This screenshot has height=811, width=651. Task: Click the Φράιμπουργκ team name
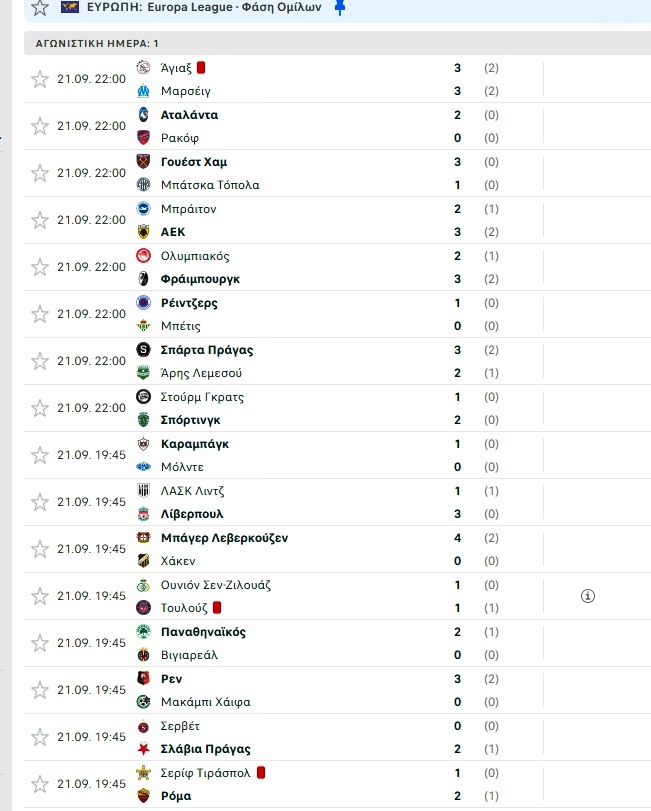200,279
